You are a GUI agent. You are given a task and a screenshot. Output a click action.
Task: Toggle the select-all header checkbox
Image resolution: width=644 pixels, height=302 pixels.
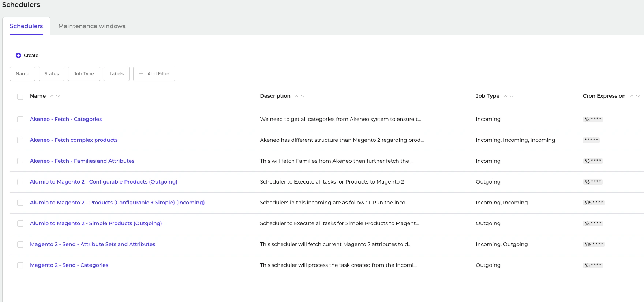coord(20,97)
